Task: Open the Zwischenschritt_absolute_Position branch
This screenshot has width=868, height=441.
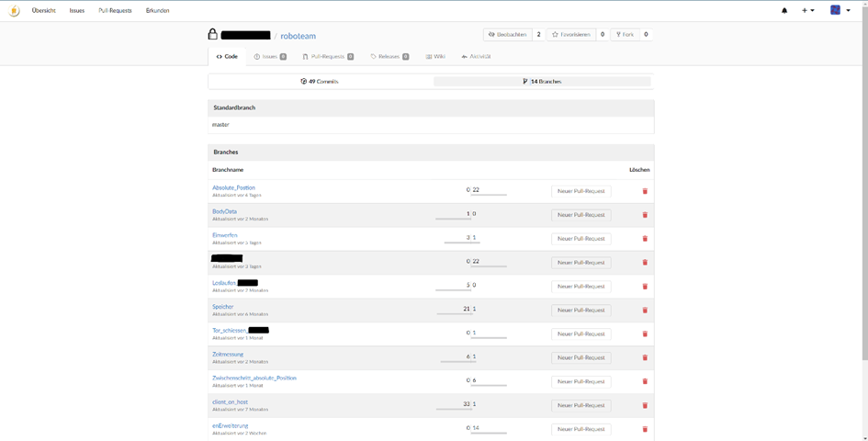Action: point(254,379)
